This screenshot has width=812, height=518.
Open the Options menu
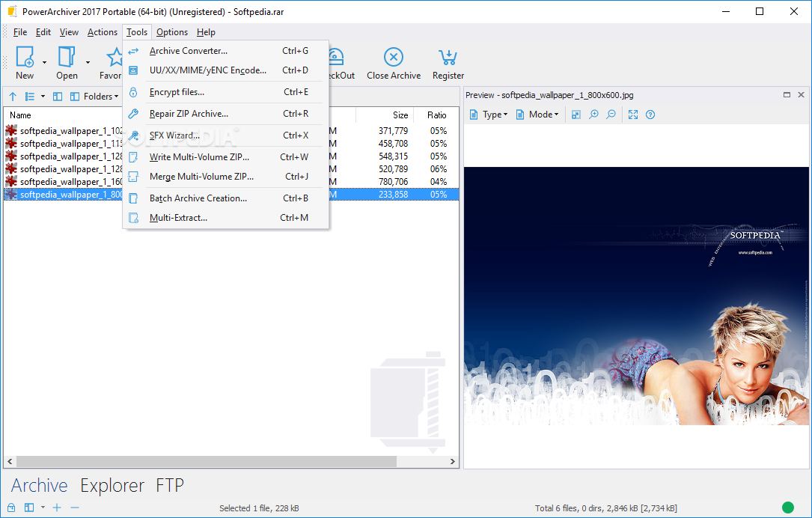[x=172, y=32]
